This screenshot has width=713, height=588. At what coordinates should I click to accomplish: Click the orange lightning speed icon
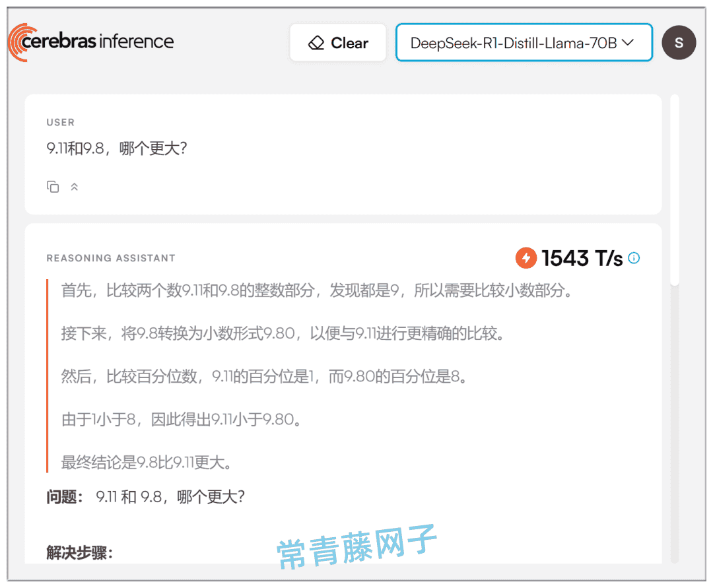(526, 258)
